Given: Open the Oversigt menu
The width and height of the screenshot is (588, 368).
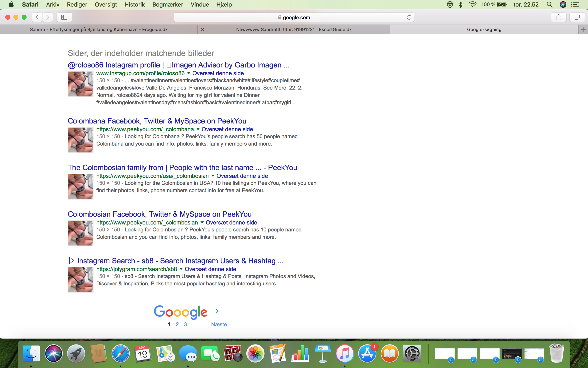Looking at the screenshot, I should coord(106,5).
